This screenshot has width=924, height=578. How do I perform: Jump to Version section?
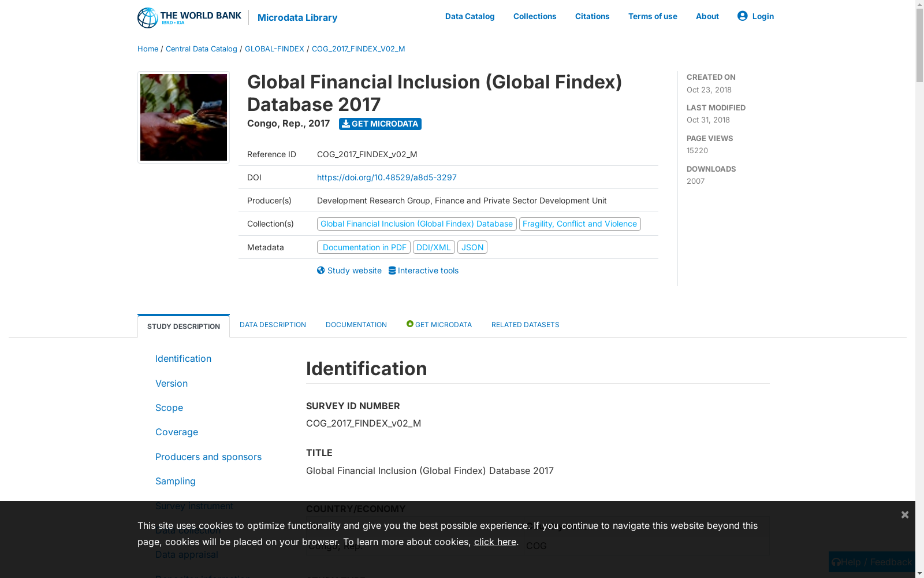click(172, 383)
